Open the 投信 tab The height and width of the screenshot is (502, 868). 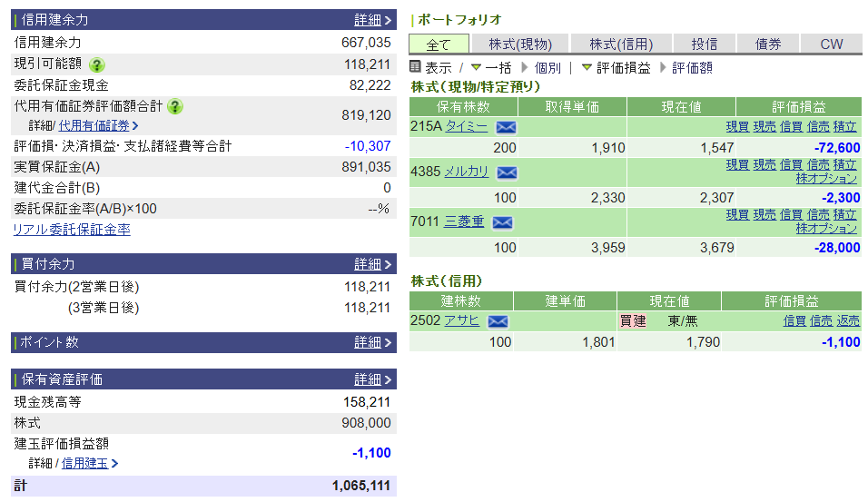705,44
